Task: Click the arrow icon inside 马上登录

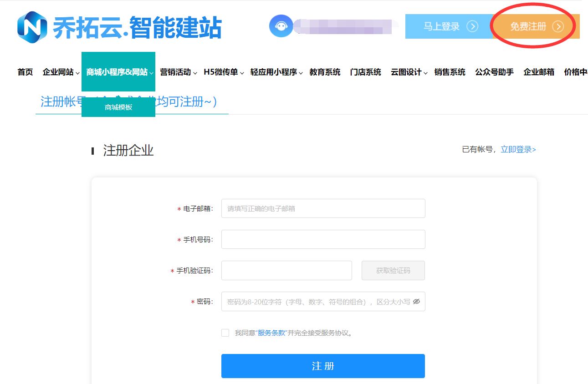Action: coord(472,26)
